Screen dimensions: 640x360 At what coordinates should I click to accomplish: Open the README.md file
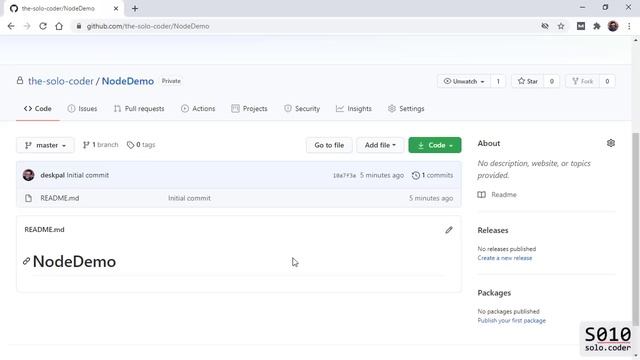[x=60, y=198]
